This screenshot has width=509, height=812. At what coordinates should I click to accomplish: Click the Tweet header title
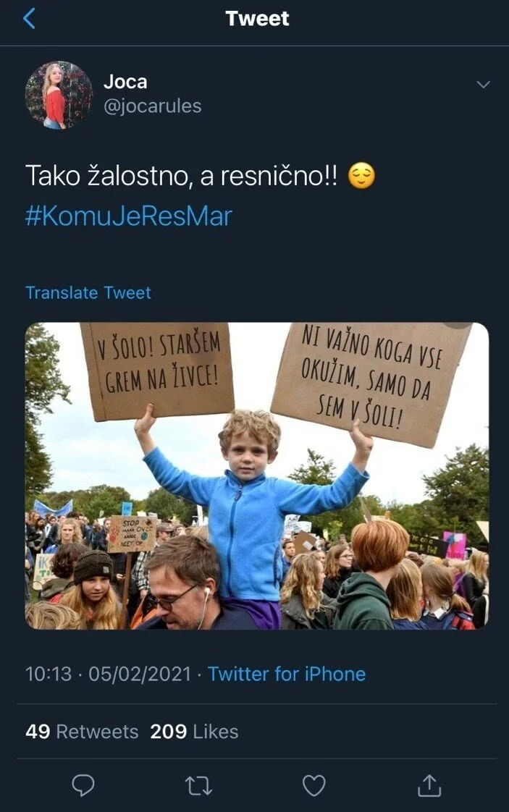[257, 19]
